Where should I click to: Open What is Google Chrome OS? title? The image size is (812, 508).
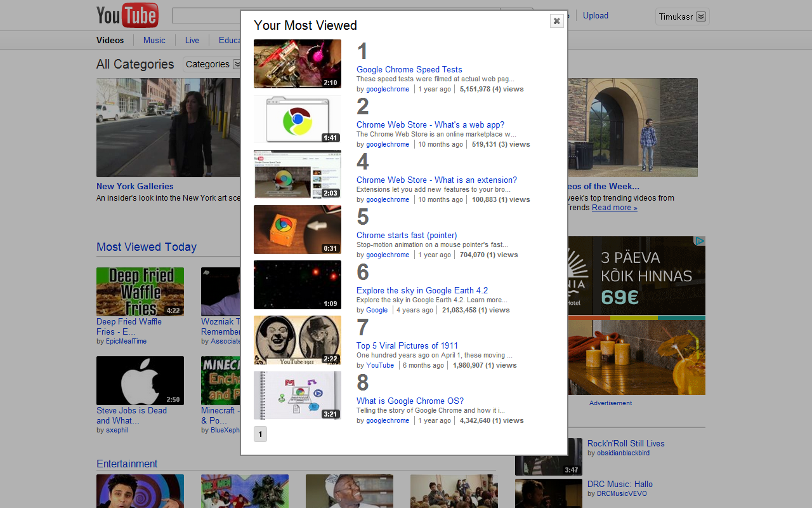(410, 401)
